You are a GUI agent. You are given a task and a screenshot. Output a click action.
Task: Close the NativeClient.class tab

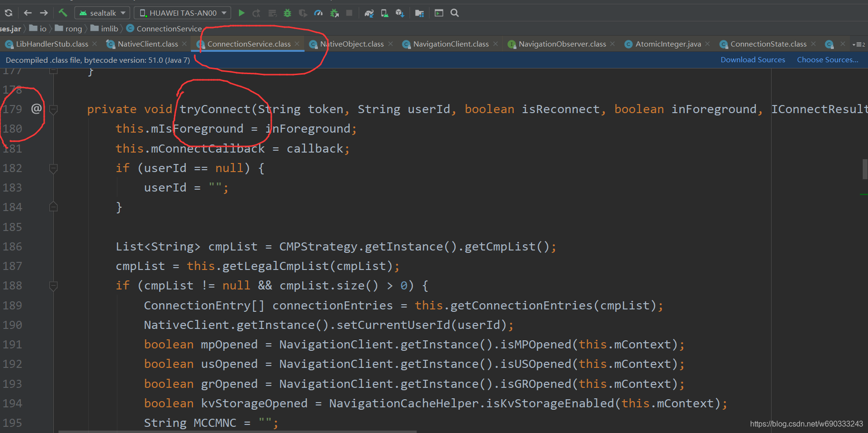[x=184, y=44]
